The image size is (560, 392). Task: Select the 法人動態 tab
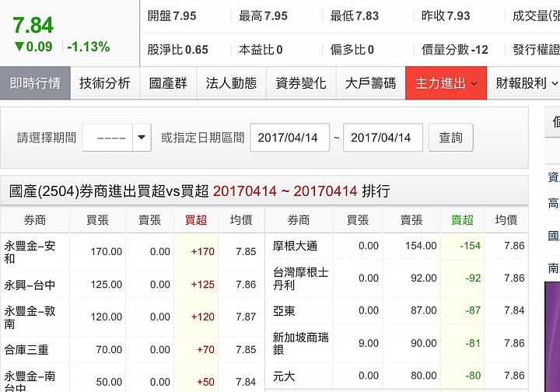[231, 83]
